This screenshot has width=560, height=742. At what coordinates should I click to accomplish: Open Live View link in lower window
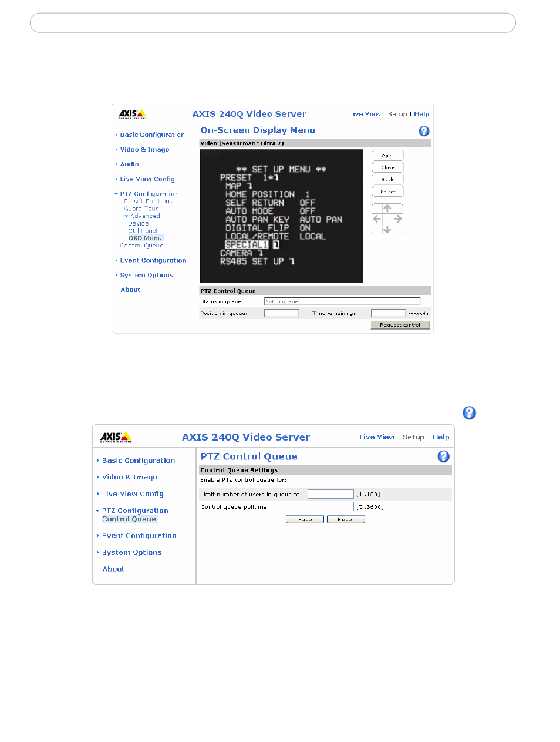(377, 437)
